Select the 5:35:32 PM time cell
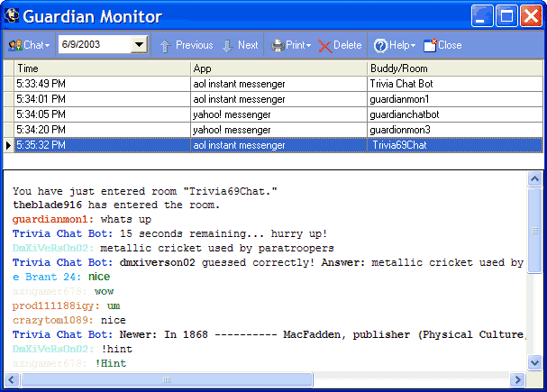Image resolution: width=547 pixels, height=392 pixels. tap(102, 145)
